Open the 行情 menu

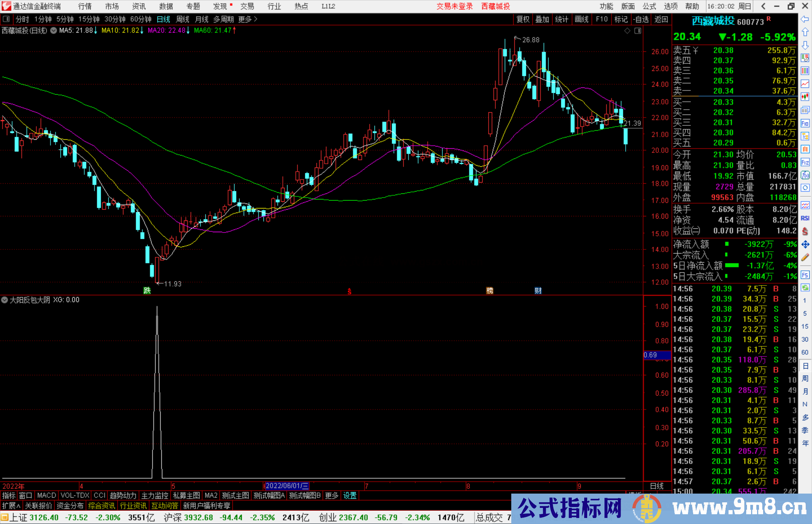[85, 6]
